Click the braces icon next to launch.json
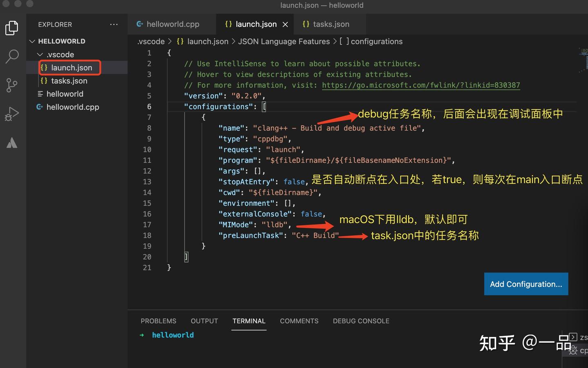Image resolution: width=588 pixels, height=368 pixels. (45, 67)
